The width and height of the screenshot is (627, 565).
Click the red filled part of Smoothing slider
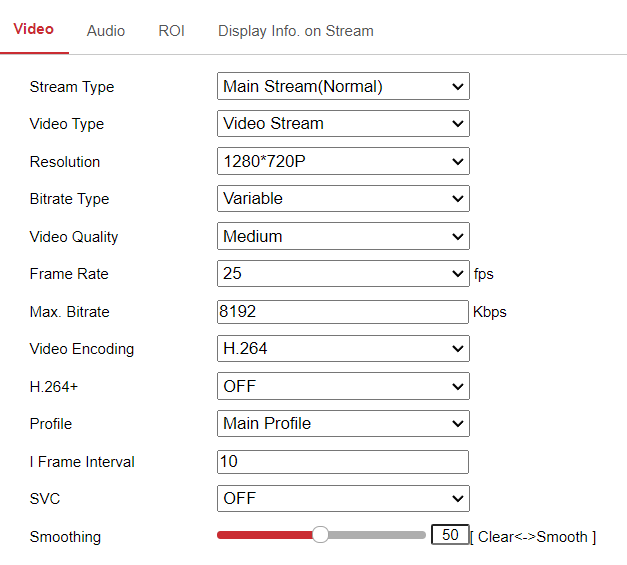[265, 535]
